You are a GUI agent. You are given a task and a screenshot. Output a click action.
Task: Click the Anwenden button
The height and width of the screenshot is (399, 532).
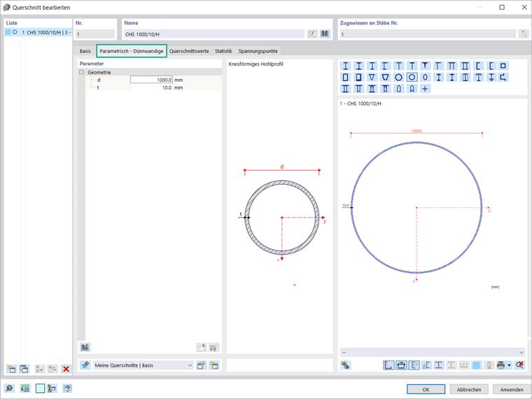(x=511, y=389)
